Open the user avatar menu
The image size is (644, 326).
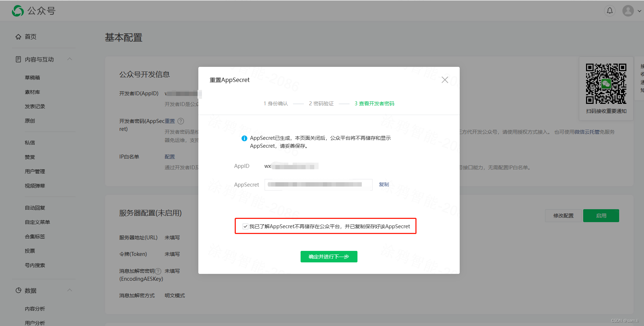[x=628, y=11]
